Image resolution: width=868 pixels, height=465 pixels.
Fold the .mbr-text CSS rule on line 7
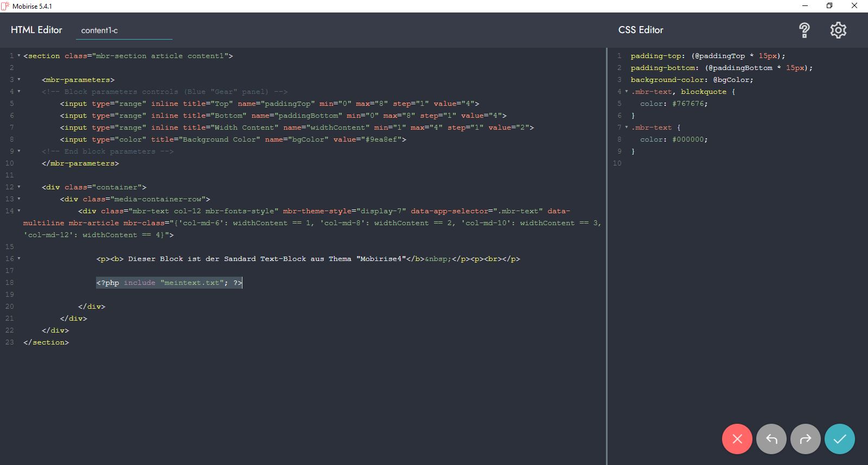(x=627, y=128)
